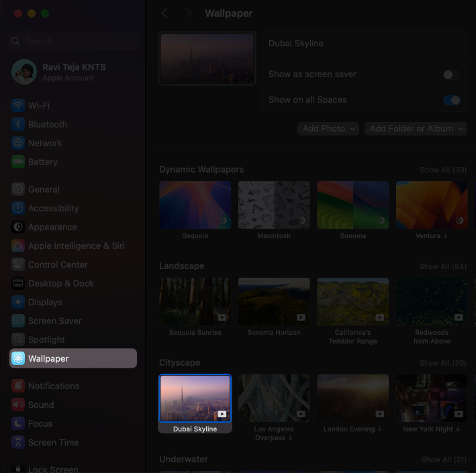
Task: Click the Spotlight magnifier icon
Action: 18,339
